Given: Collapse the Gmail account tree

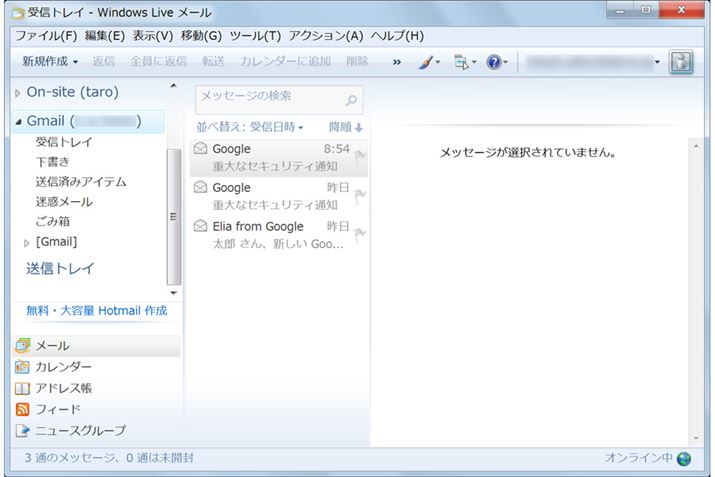Looking at the screenshot, I should coord(18,122).
